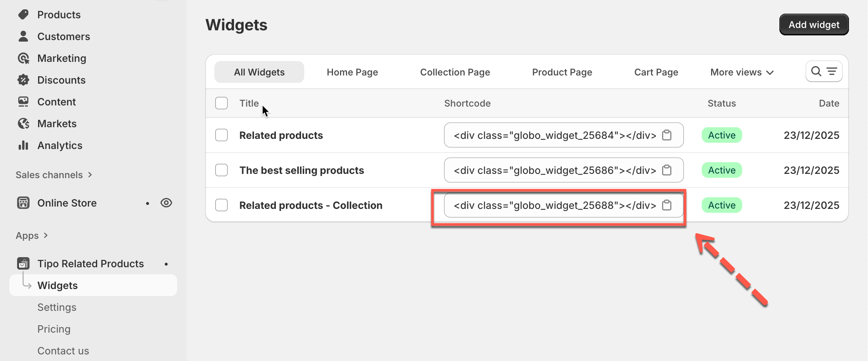Open the Pricing page link
The width and height of the screenshot is (868, 361).
(x=54, y=329)
